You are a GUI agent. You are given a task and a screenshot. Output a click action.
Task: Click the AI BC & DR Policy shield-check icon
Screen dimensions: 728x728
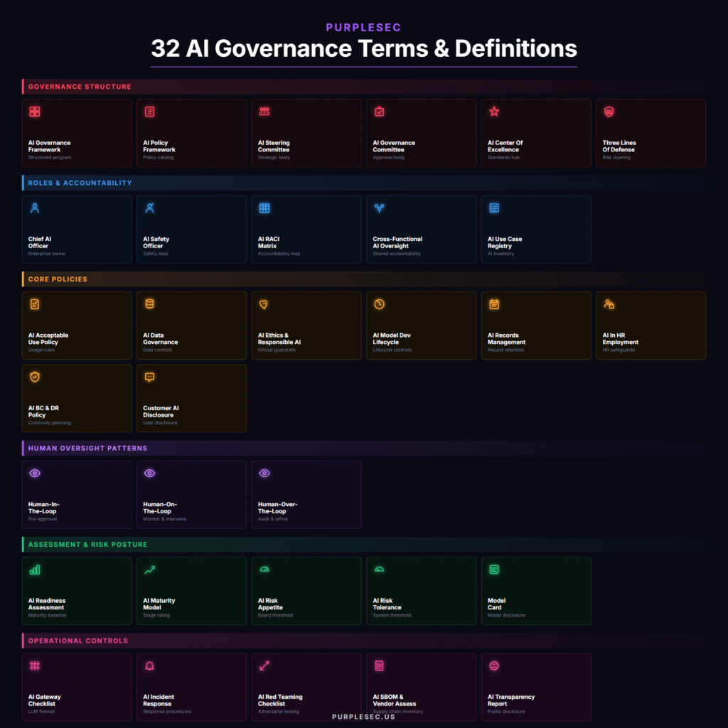pos(35,377)
